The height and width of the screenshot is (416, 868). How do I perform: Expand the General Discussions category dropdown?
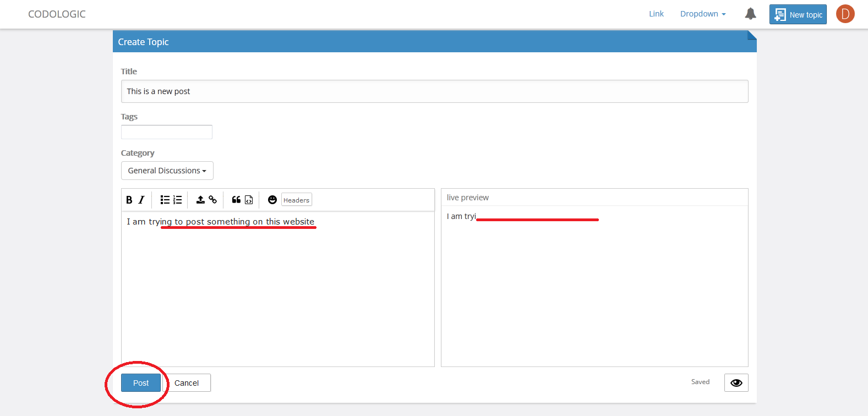point(167,171)
